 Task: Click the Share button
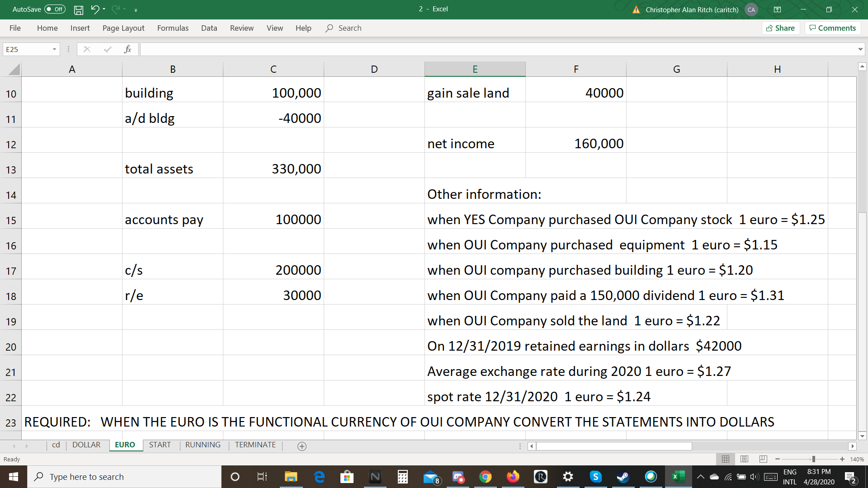pos(781,28)
